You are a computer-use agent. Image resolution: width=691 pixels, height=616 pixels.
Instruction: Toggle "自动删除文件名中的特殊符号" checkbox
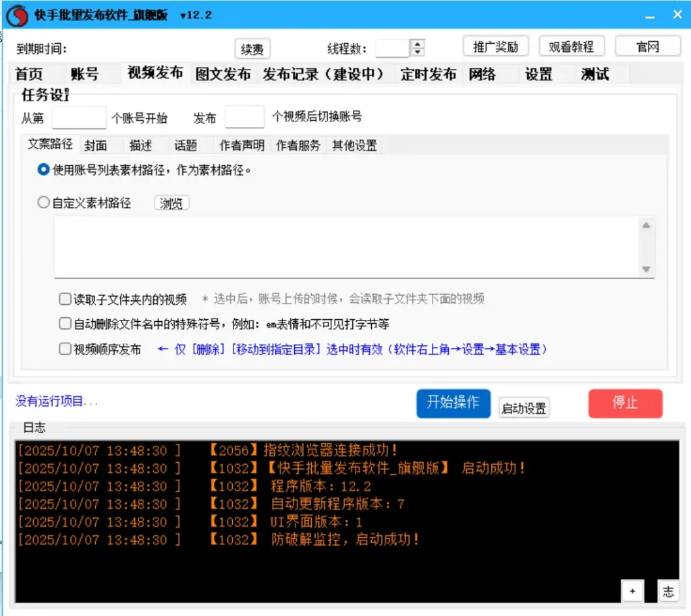point(65,324)
